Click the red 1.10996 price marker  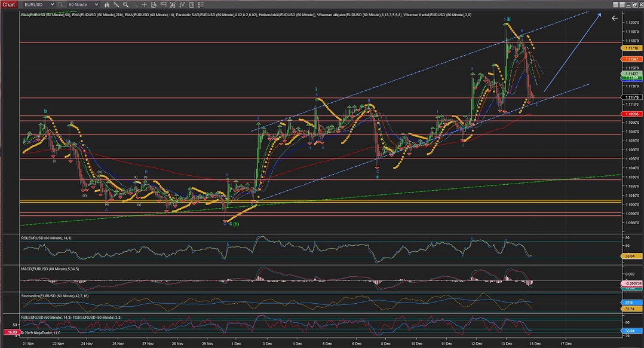(631, 114)
